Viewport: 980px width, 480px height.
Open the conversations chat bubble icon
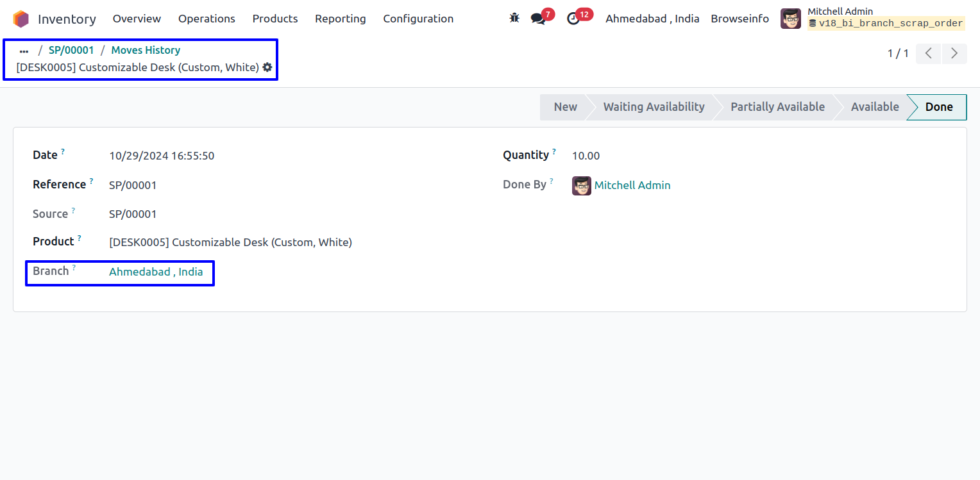click(x=538, y=19)
